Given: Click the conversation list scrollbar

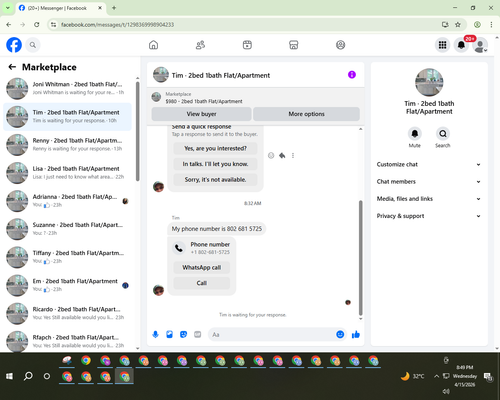Looking at the screenshot, I should tap(137, 131).
